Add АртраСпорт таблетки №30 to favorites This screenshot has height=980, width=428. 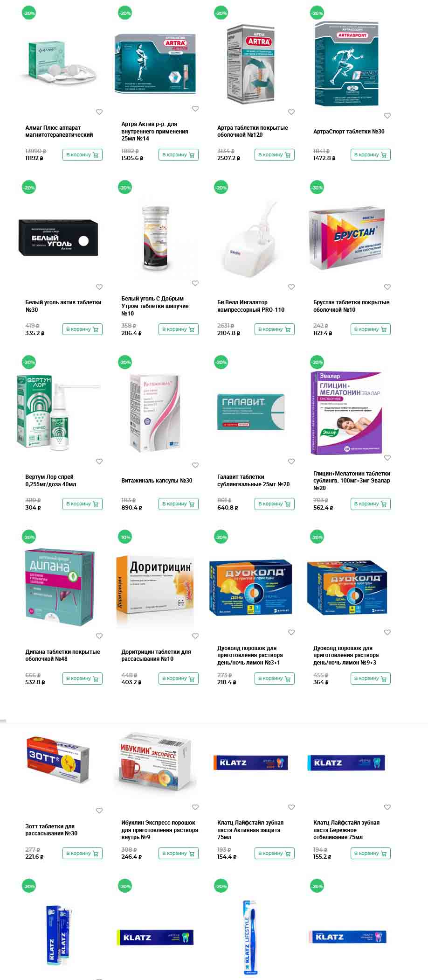pos(387,116)
